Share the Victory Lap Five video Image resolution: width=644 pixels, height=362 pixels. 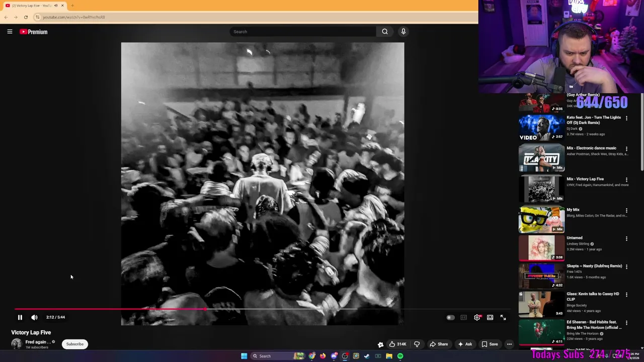tap(439, 344)
